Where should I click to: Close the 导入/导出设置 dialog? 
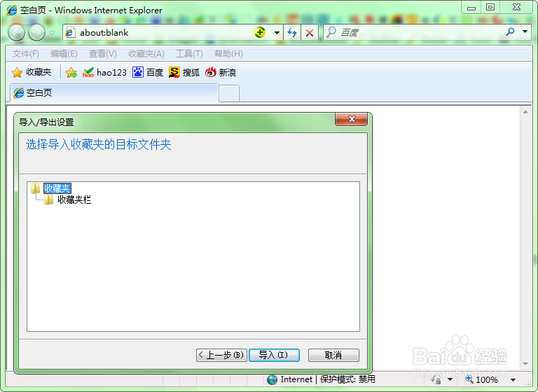[x=352, y=119]
